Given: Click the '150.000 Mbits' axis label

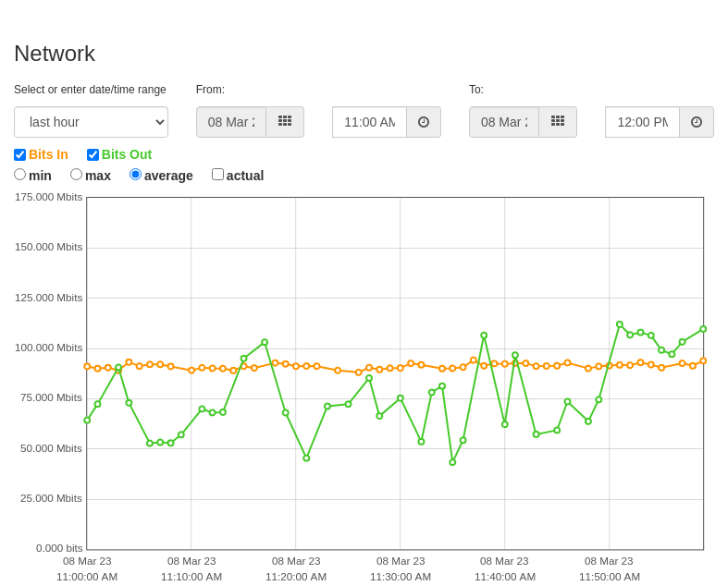Looking at the screenshot, I should coord(49,248).
